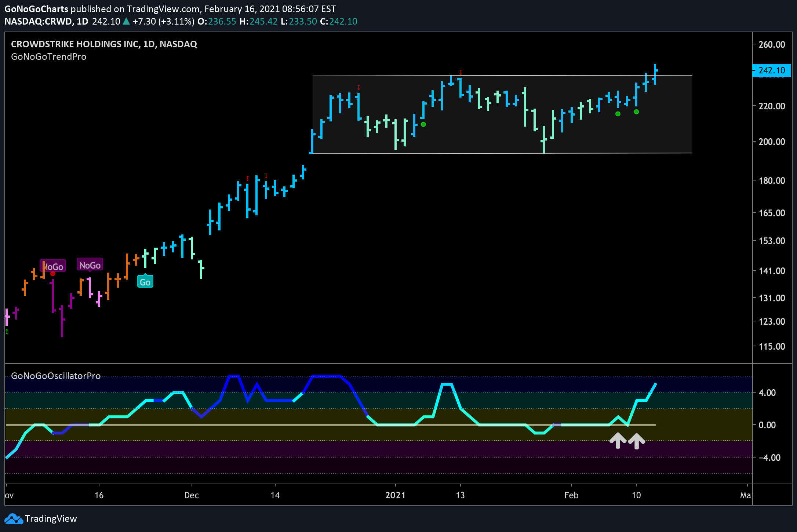Click the oscillator 4.00 axis label
Screen dimensions: 797x532
tap(767, 393)
